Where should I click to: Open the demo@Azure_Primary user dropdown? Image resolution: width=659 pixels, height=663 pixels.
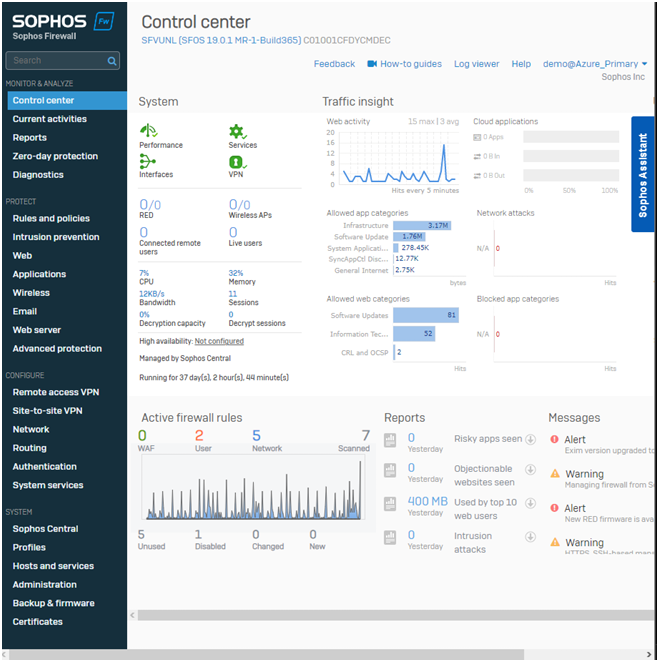[595, 64]
